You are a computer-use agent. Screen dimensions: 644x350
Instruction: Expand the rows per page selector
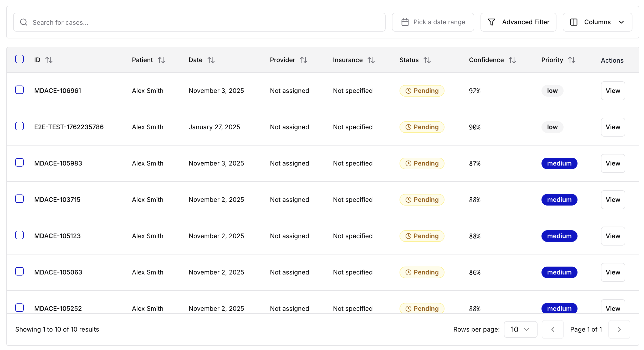click(x=520, y=329)
